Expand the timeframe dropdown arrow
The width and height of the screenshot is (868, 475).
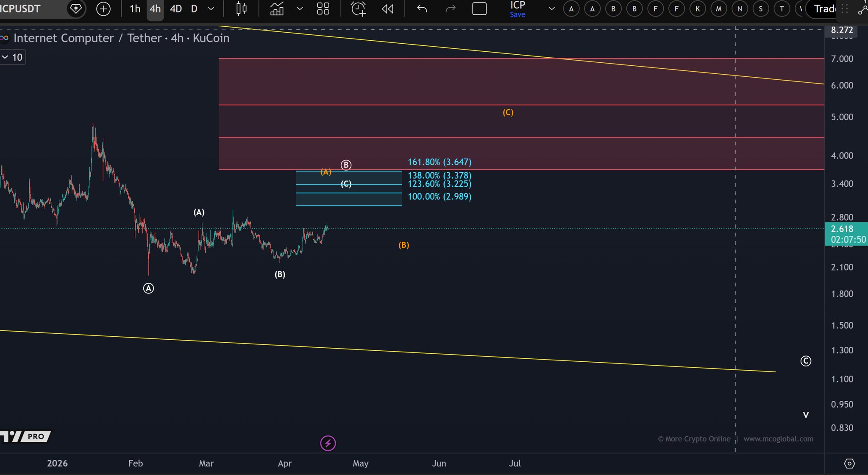pyautogui.click(x=211, y=8)
